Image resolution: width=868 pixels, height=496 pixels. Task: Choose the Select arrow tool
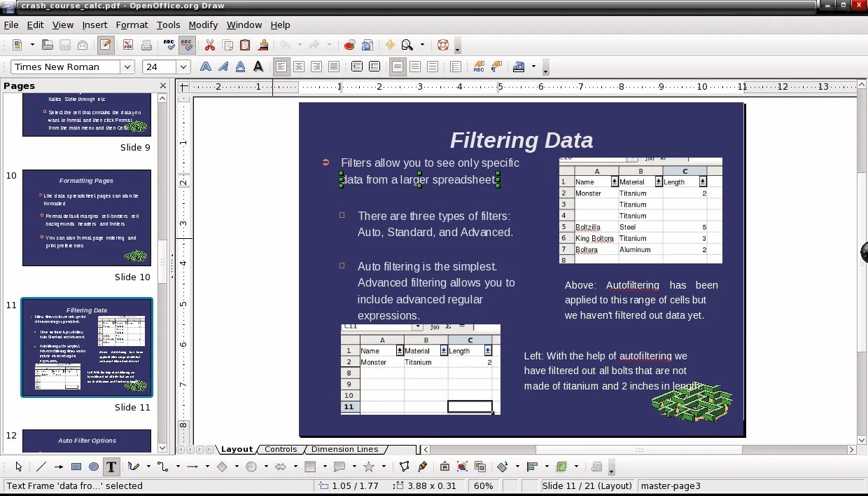point(18,467)
